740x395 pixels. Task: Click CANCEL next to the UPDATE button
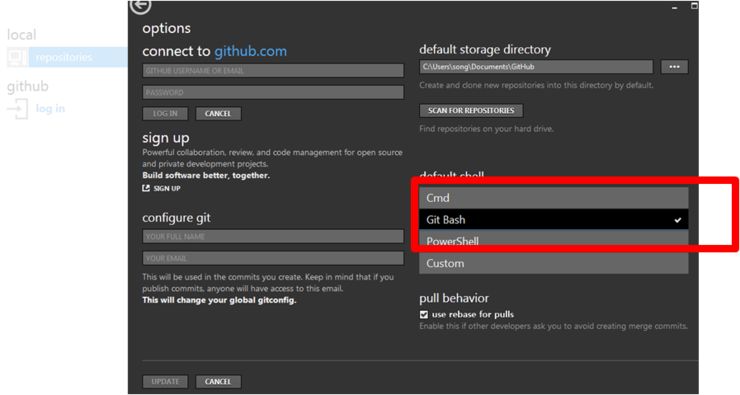tap(218, 382)
